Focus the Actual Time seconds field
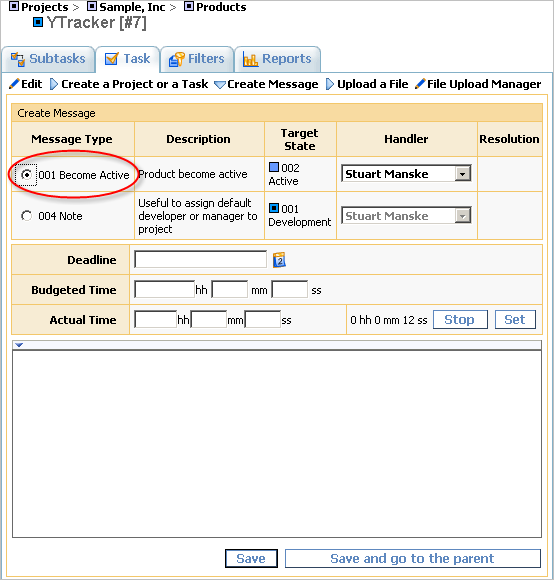554x580 pixels. point(263,319)
